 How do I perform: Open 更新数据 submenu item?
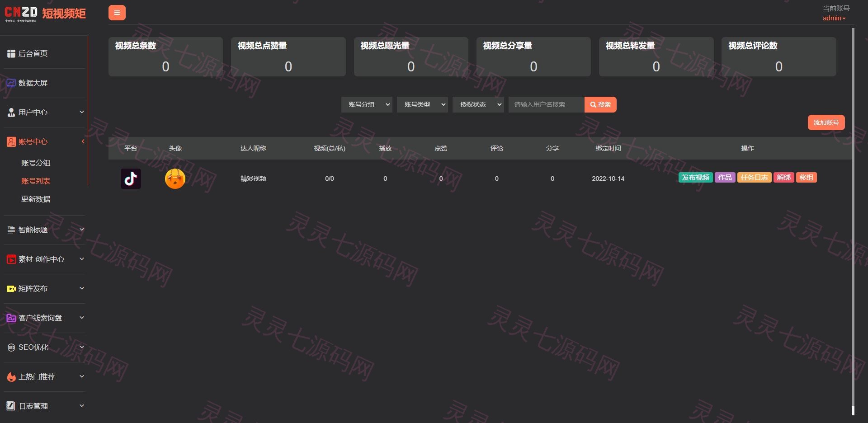coord(36,199)
